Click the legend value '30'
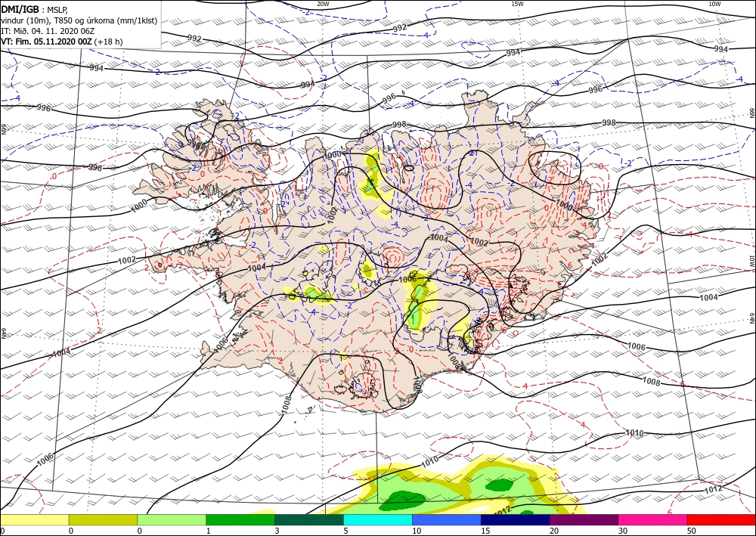Viewport: 756px width, 536px height. point(622,531)
